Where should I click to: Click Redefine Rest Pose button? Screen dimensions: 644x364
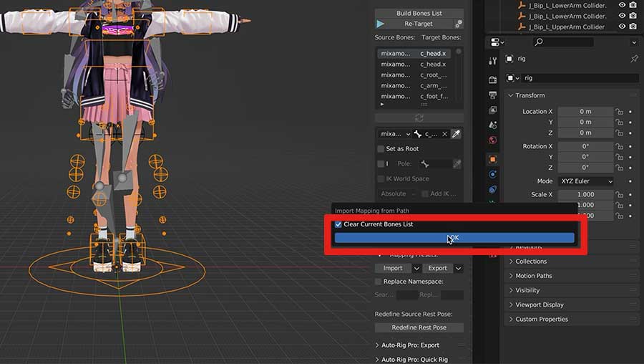point(419,327)
